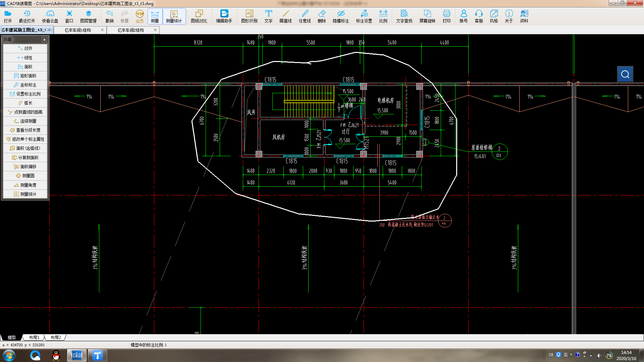Toggle 隐藏标注 hide annotations
644x362 pixels.
(x=341, y=16)
